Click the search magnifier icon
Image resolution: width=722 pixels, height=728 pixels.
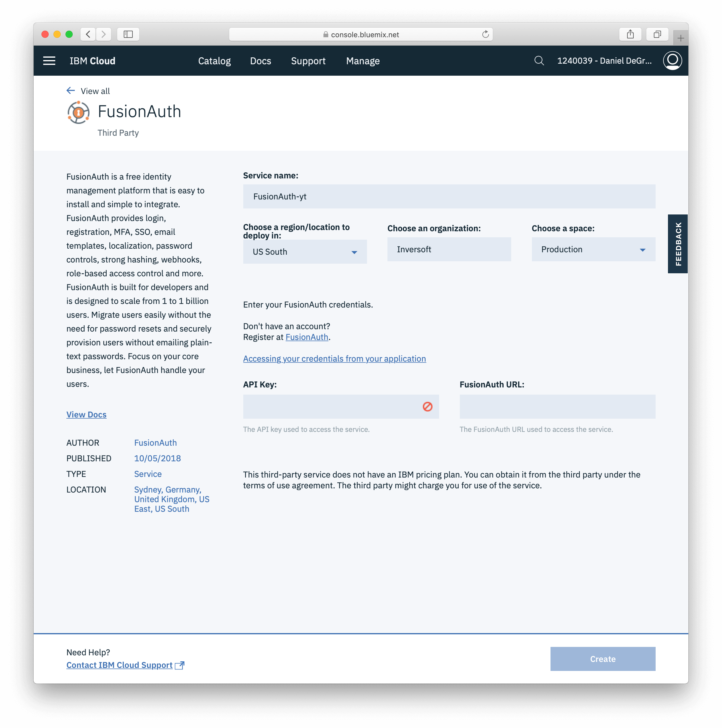[539, 61]
